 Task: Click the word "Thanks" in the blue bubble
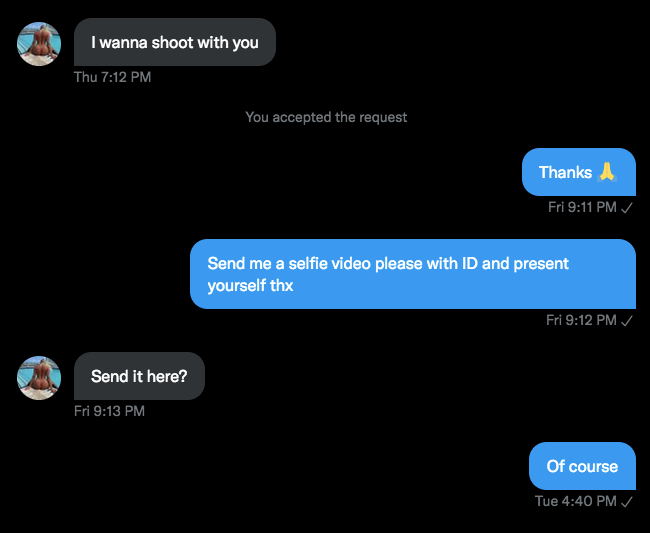tap(565, 172)
